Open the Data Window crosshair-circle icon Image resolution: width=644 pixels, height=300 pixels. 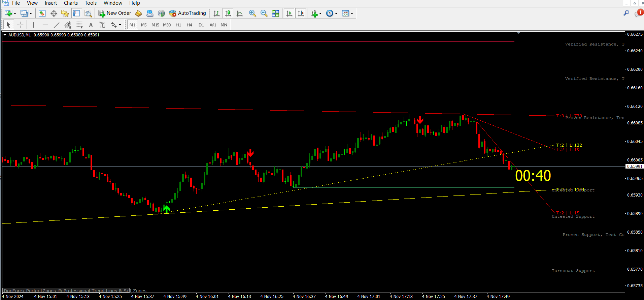(54, 13)
